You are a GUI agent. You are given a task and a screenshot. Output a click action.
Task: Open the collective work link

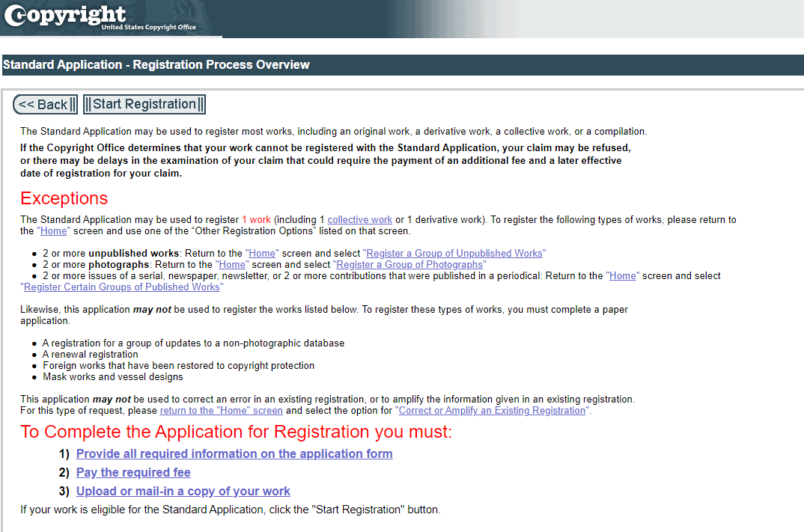[359, 219]
